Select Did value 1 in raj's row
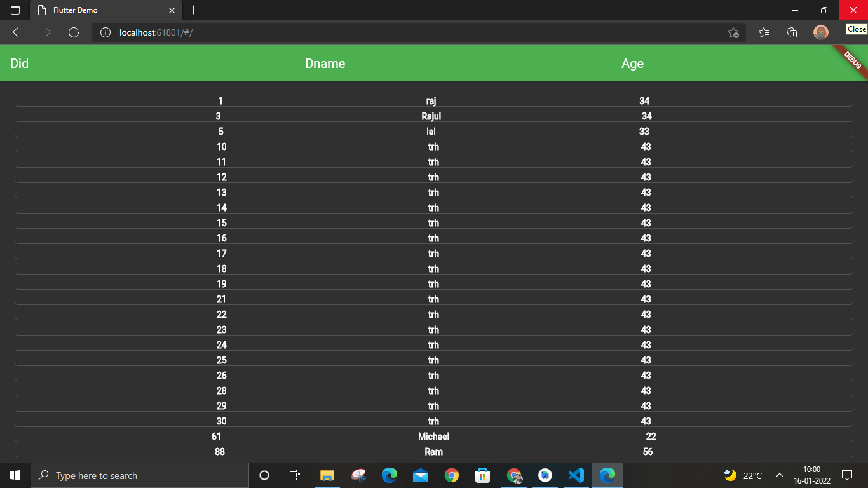868x488 pixels. (x=220, y=101)
